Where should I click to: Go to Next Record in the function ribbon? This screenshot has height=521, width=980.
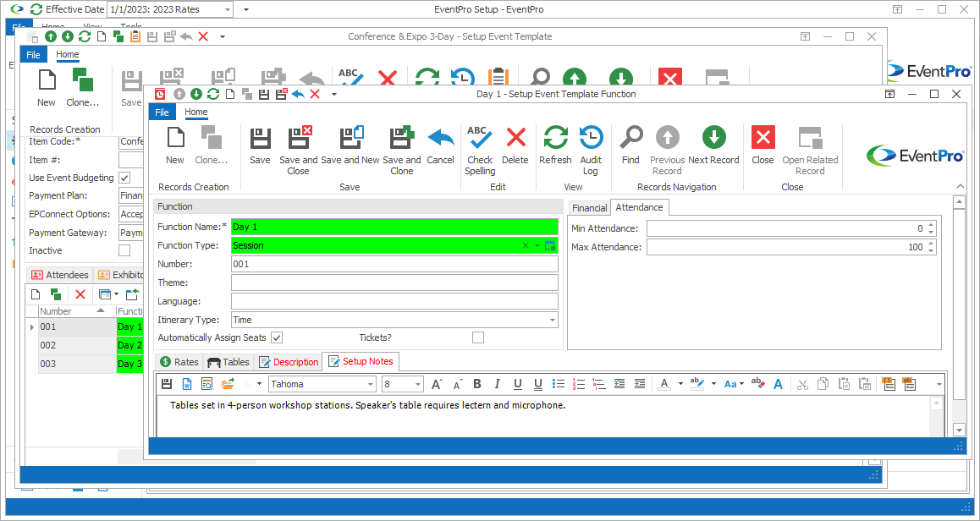click(x=713, y=145)
